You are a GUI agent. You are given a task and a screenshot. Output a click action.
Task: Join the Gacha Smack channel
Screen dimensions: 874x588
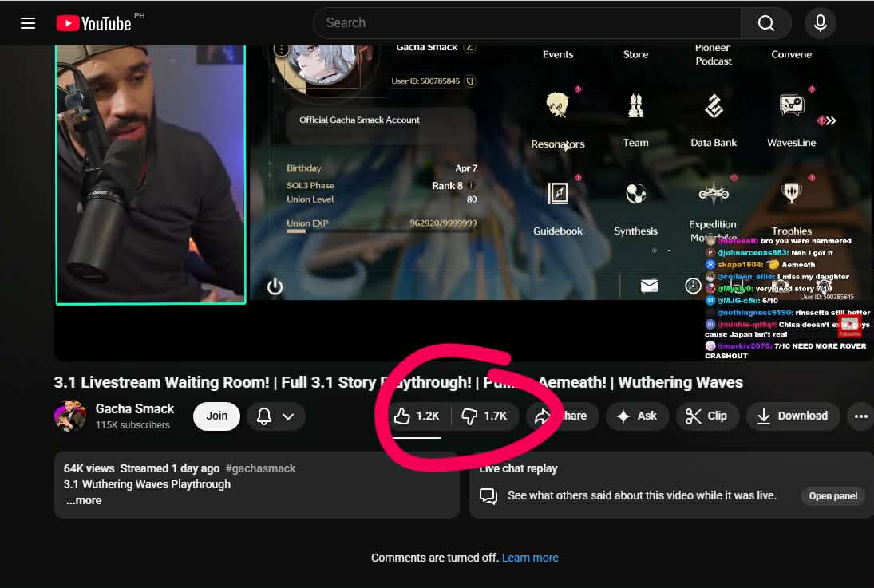point(216,416)
